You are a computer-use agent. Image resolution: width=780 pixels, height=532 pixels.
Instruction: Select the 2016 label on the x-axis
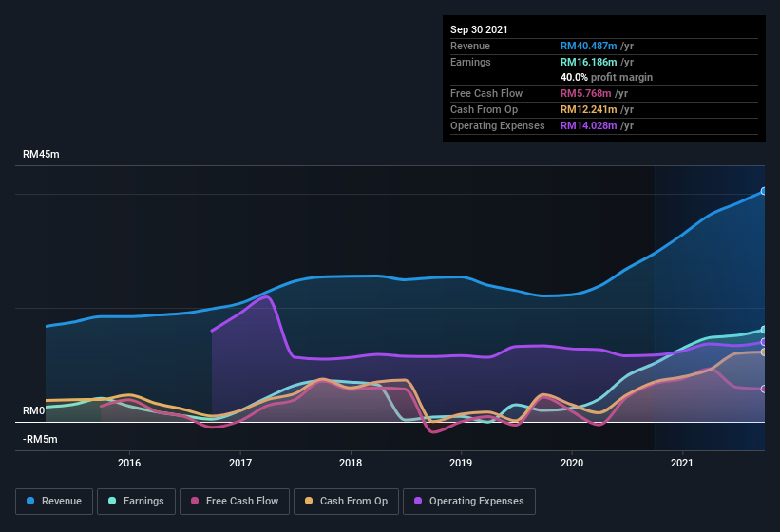(129, 464)
